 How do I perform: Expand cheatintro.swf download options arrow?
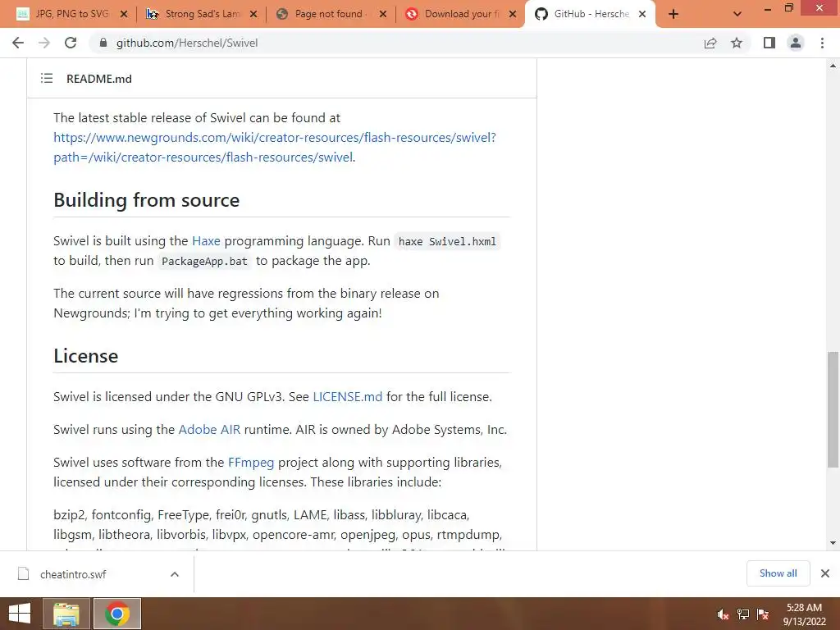click(175, 574)
